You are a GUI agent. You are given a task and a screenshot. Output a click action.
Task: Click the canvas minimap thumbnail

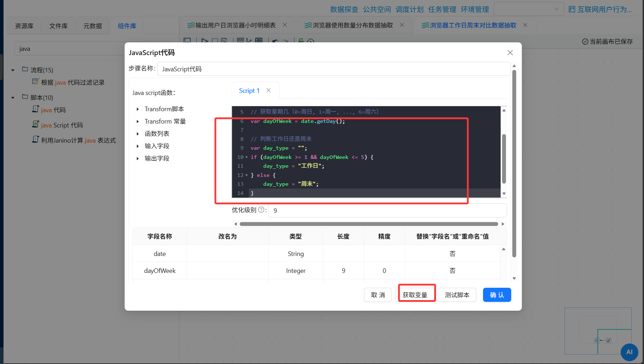[x=598, y=331]
